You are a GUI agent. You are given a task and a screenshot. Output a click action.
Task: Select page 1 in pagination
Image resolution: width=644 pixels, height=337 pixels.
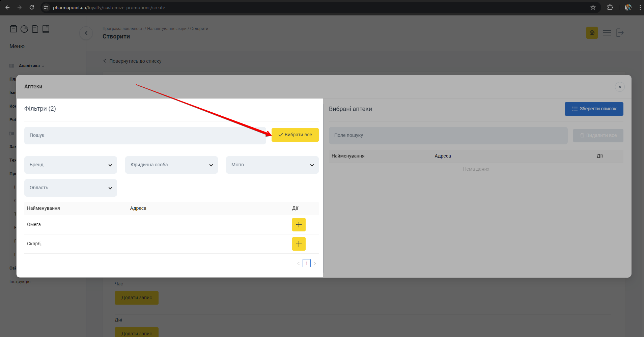point(306,263)
